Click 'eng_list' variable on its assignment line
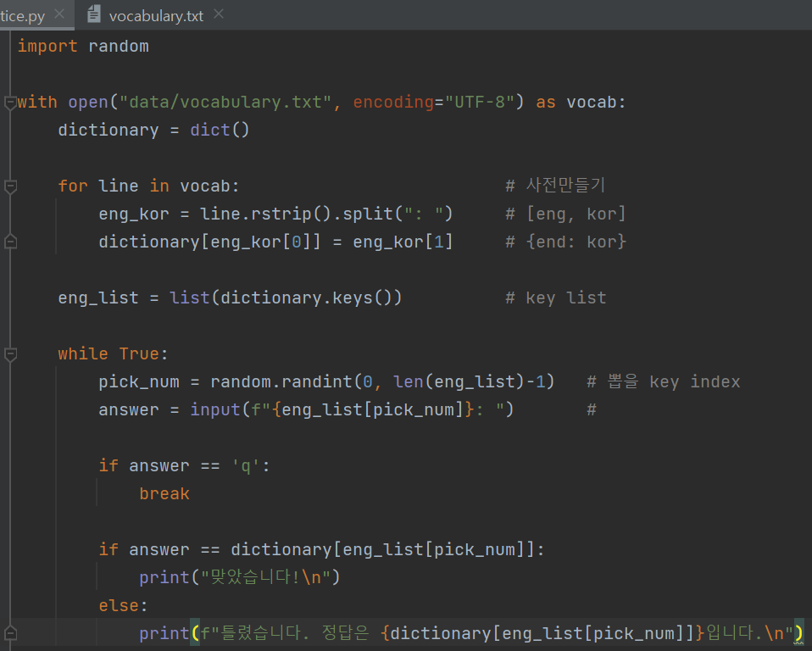The width and height of the screenshot is (812, 651). click(x=98, y=298)
